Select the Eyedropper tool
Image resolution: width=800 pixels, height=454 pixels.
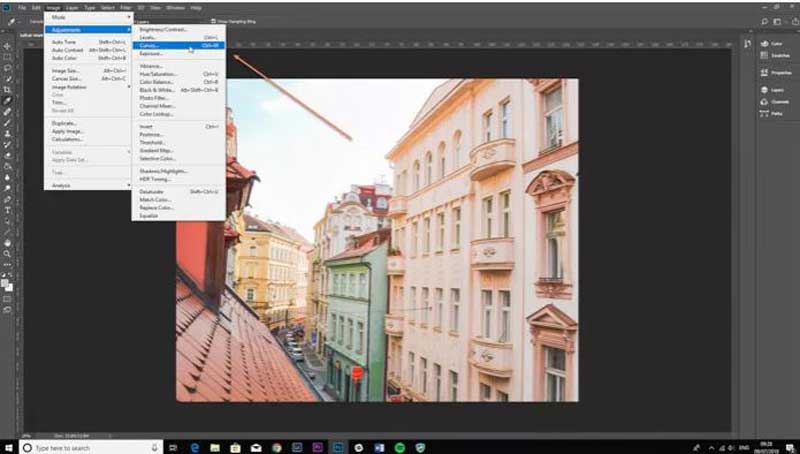[7, 101]
